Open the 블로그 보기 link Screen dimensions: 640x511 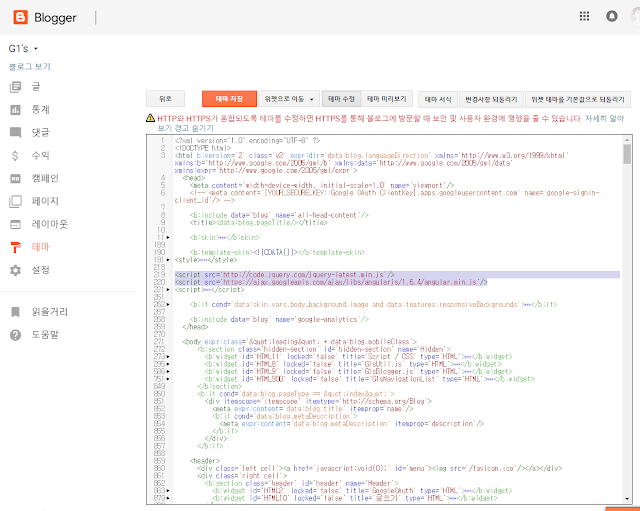click(x=29, y=67)
